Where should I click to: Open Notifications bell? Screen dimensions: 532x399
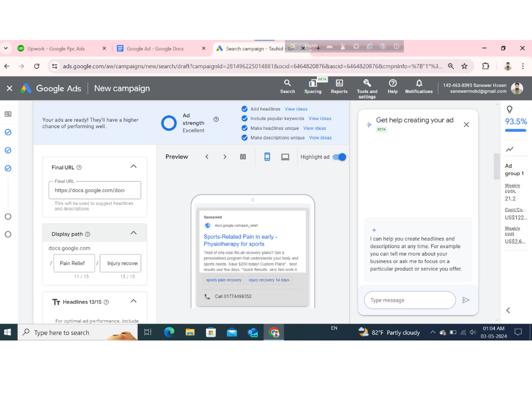point(419,87)
